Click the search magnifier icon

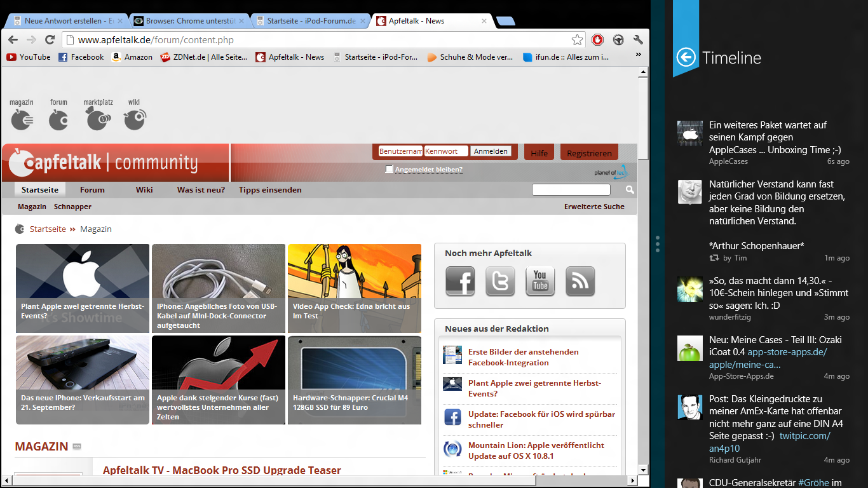[630, 190]
